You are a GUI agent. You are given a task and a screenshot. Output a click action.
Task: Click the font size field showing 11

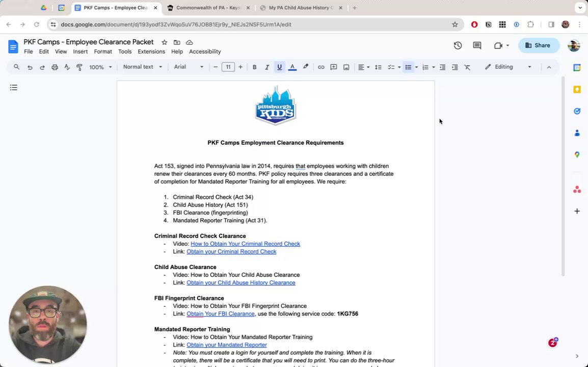228,67
